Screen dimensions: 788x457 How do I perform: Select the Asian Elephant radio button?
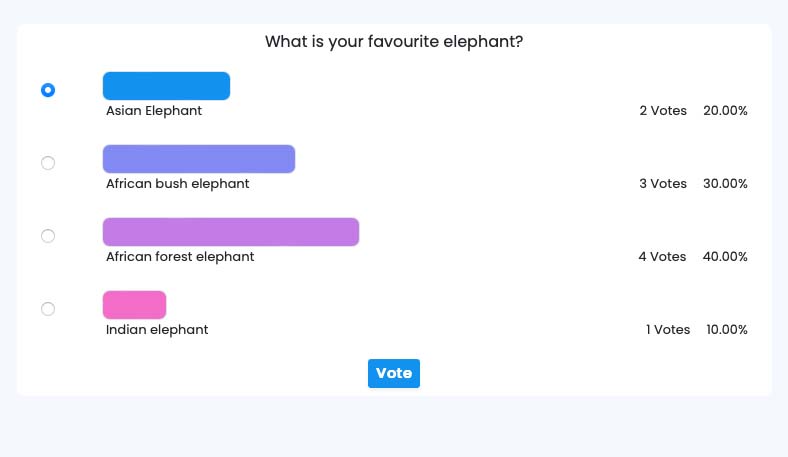coord(48,90)
